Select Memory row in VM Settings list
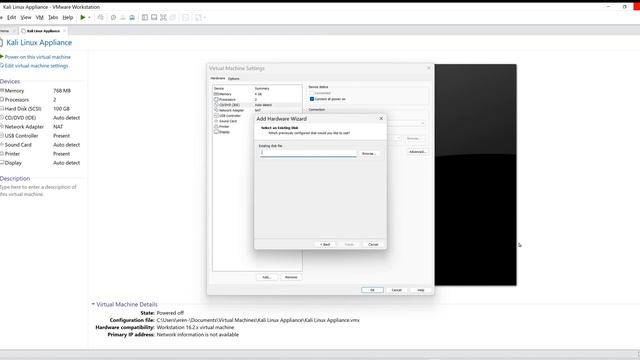The width and height of the screenshot is (640, 360). 257,94
